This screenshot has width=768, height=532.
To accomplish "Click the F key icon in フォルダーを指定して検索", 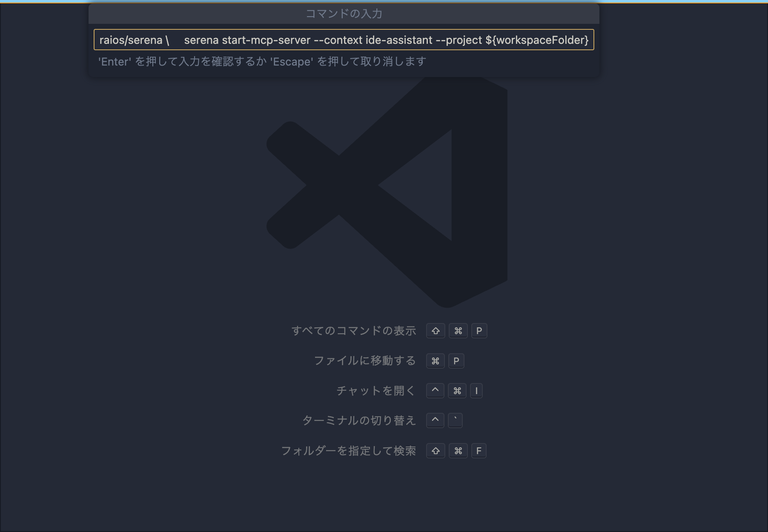I will (479, 451).
